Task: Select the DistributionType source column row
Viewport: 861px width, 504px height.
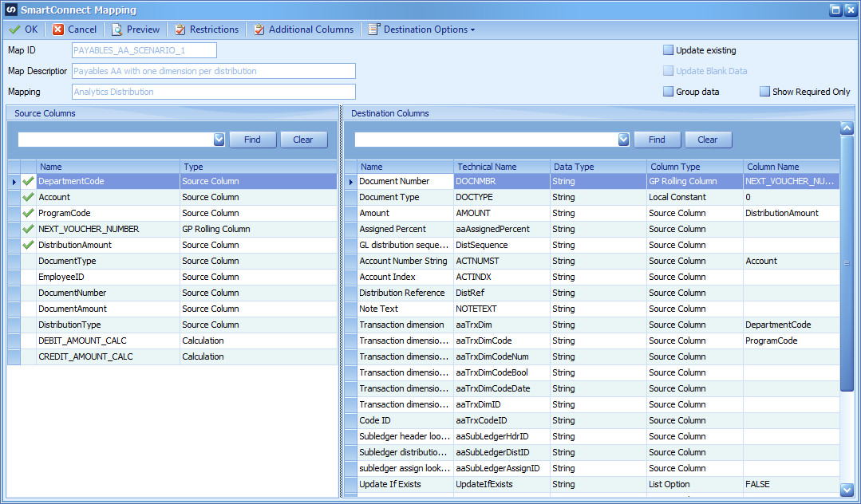Action: click(x=172, y=325)
